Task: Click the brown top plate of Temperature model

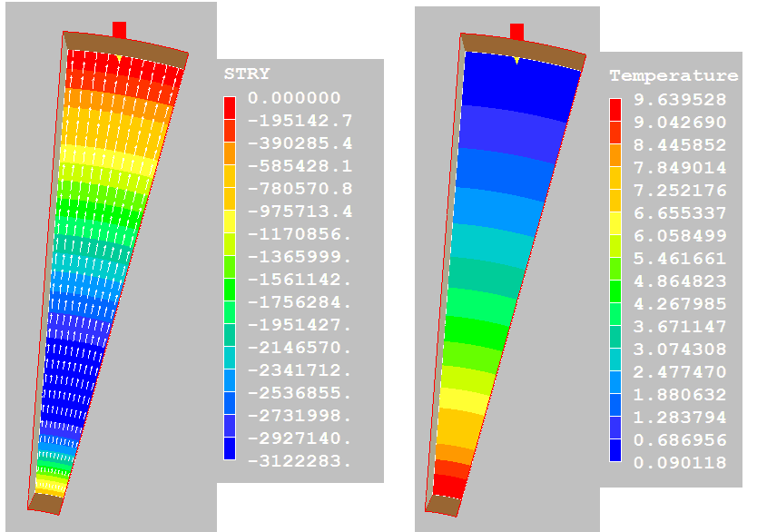Action: point(524,49)
